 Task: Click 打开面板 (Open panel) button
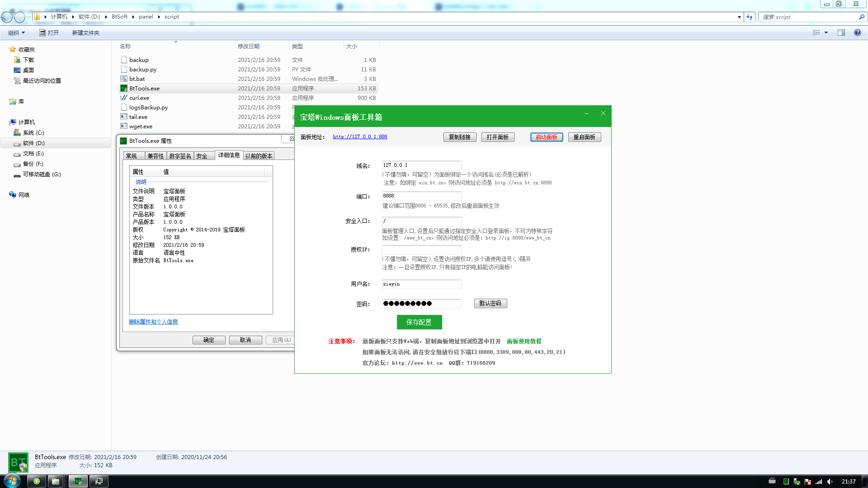[x=498, y=137]
